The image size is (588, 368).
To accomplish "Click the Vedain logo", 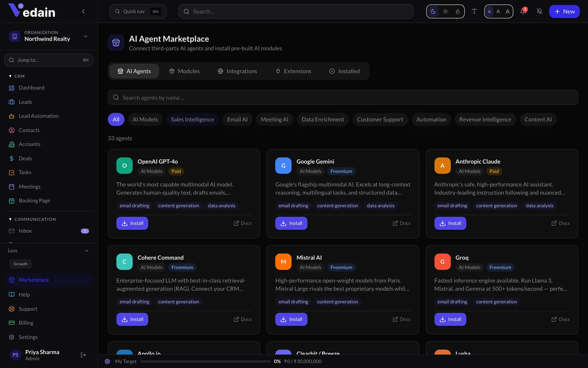I will pyautogui.click(x=32, y=11).
